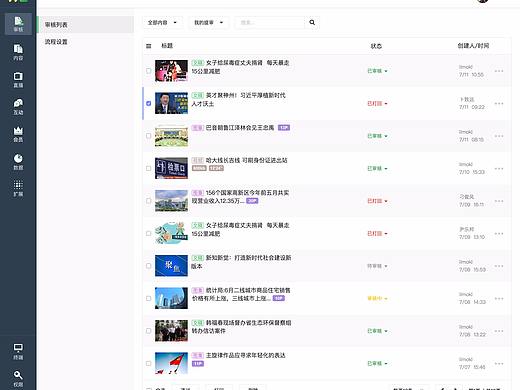This screenshot has width=520, height=390.
Task: Tick checkbox for 统计局 6月 row
Action: click(x=149, y=298)
